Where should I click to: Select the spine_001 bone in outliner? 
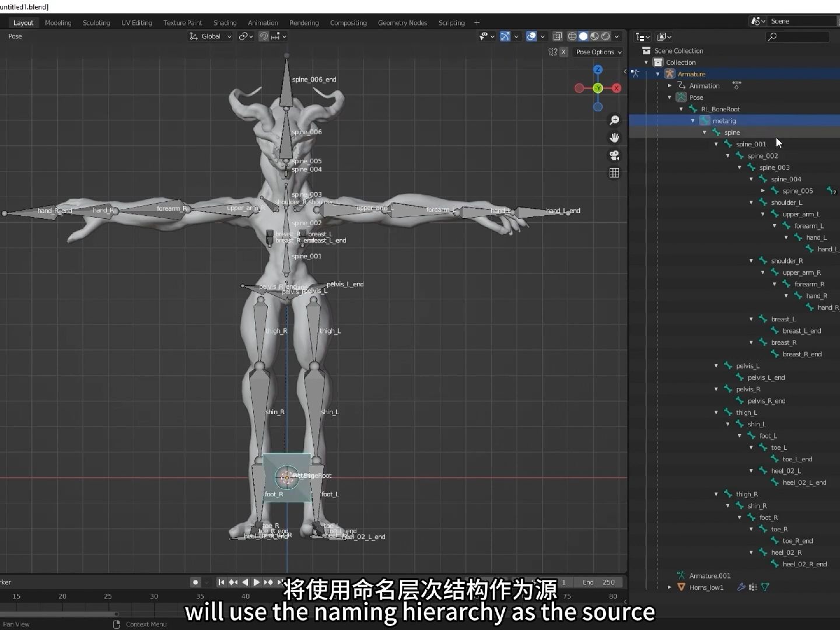click(x=751, y=144)
